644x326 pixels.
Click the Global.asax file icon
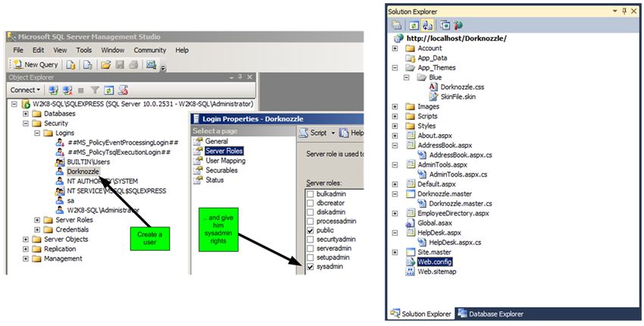410,223
